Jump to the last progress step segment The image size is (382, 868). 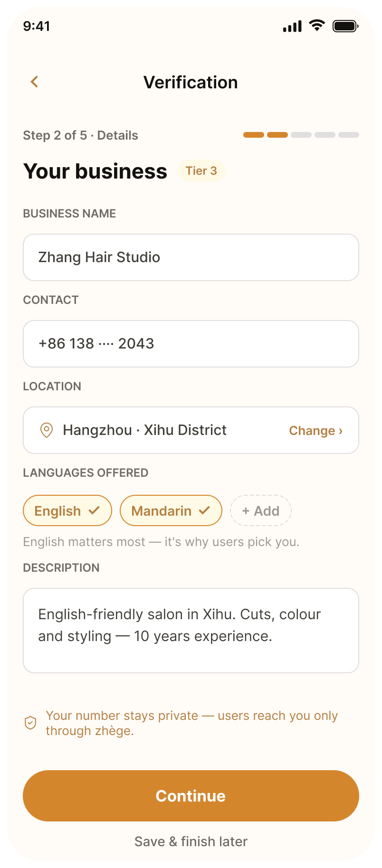tap(349, 135)
